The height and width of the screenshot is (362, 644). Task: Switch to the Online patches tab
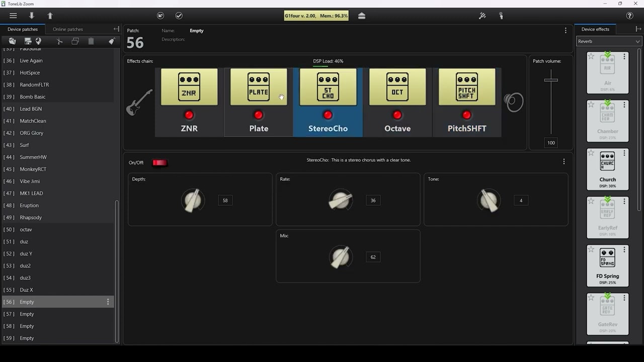[68, 29]
